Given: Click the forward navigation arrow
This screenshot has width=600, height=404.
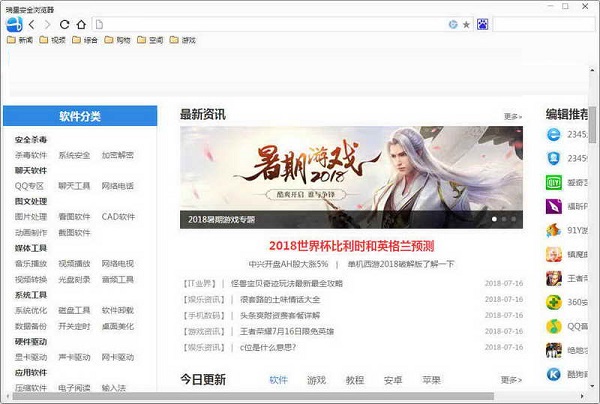Looking at the screenshot, I should click(x=48, y=23).
